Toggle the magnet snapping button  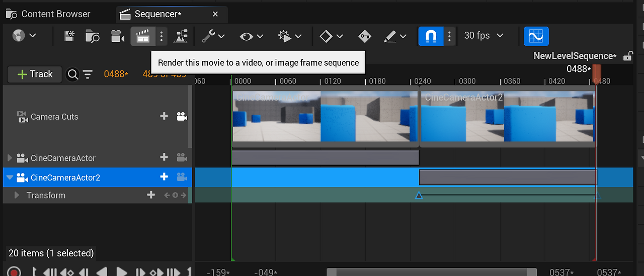click(x=431, y=36)
